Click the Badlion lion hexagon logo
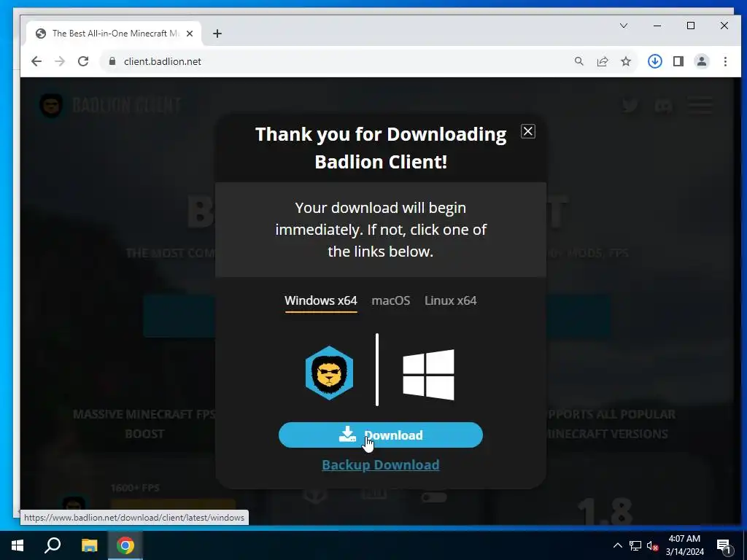This screenshot has width=747, height=560. pyautogui.click(x=329, y=373)
